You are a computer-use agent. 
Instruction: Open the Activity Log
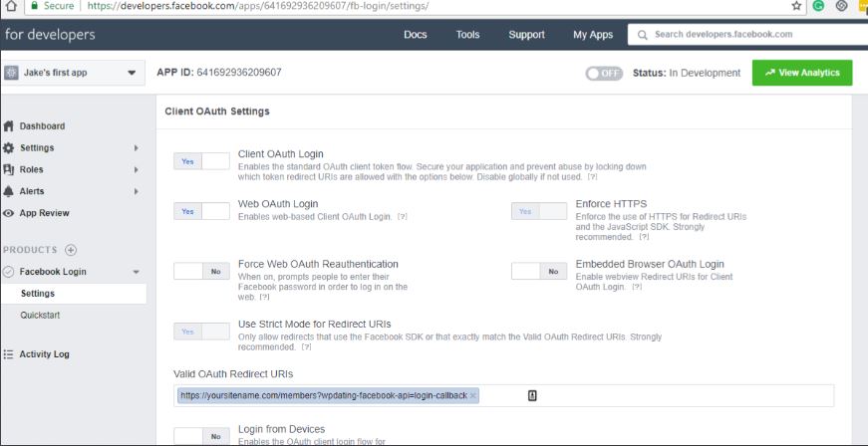pos(44,354)
